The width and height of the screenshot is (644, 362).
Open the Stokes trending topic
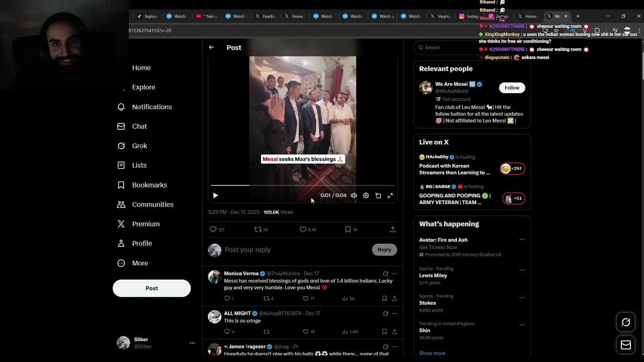[428, 303]
